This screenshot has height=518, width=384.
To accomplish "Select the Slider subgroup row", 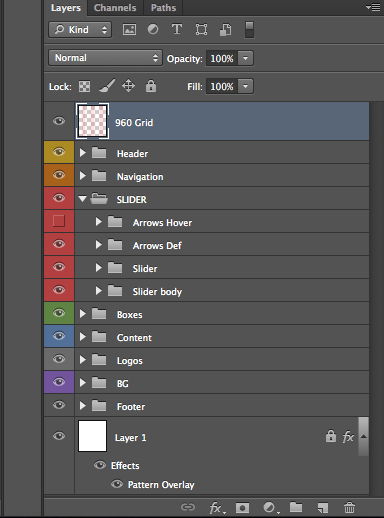I will pyautogui.click(x=222, y=268).
